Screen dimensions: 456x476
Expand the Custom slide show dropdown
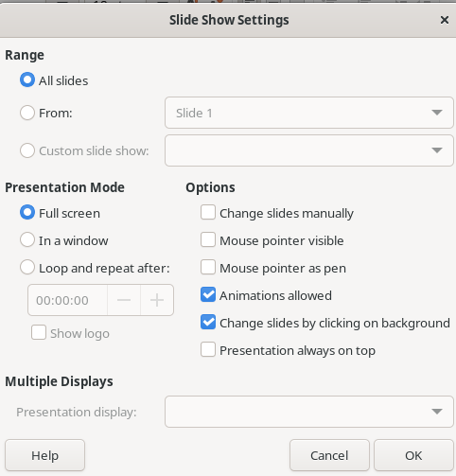pyautogui.click(x=309, y=150)
